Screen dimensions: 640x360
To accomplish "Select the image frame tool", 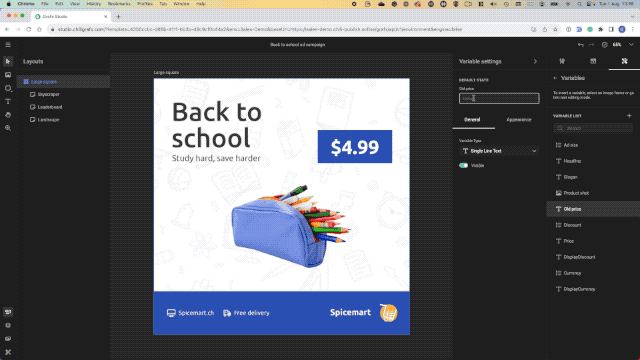I will [8, 75].
